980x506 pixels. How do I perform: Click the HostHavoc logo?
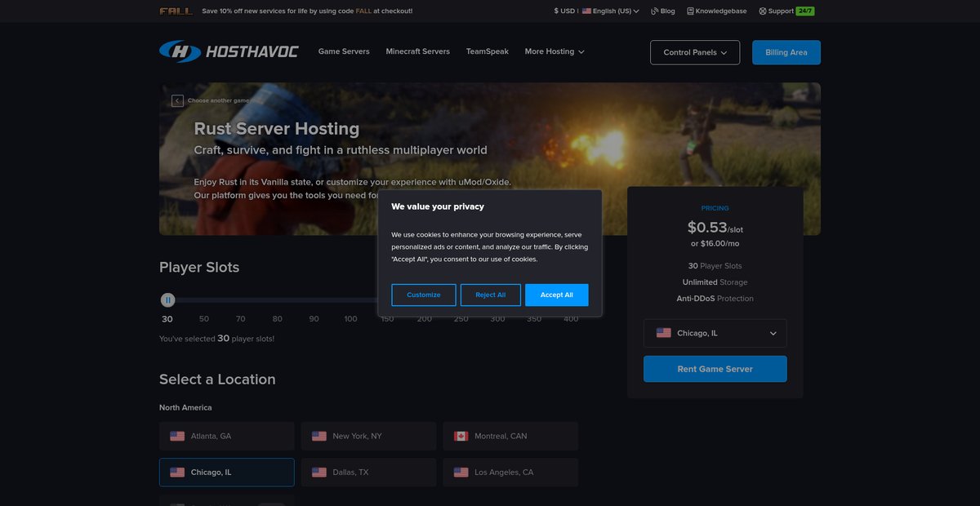[229, 51]
